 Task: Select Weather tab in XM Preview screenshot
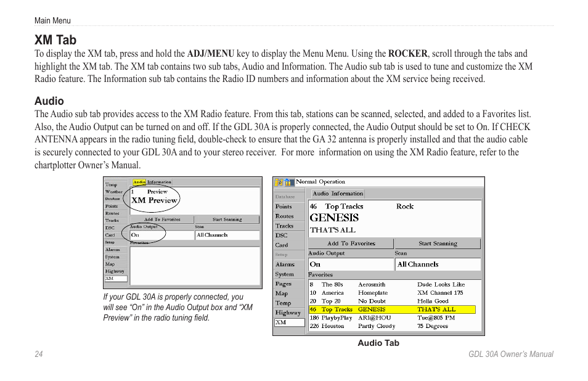[115, 192]
